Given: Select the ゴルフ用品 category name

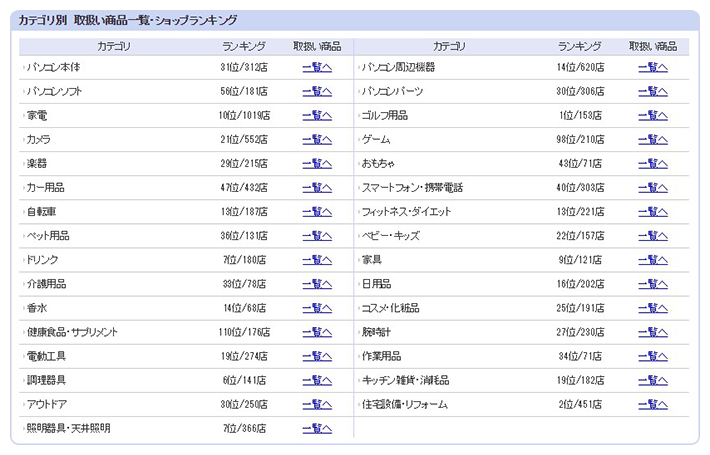Looking at the screenshot, I should (x=384, y=115).
